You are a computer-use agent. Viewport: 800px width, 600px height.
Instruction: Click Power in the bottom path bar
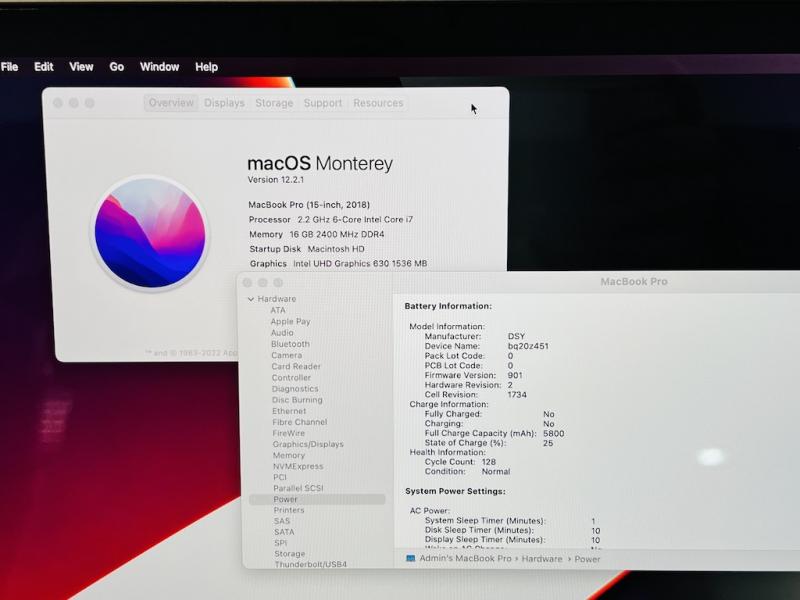coord(587,559)
